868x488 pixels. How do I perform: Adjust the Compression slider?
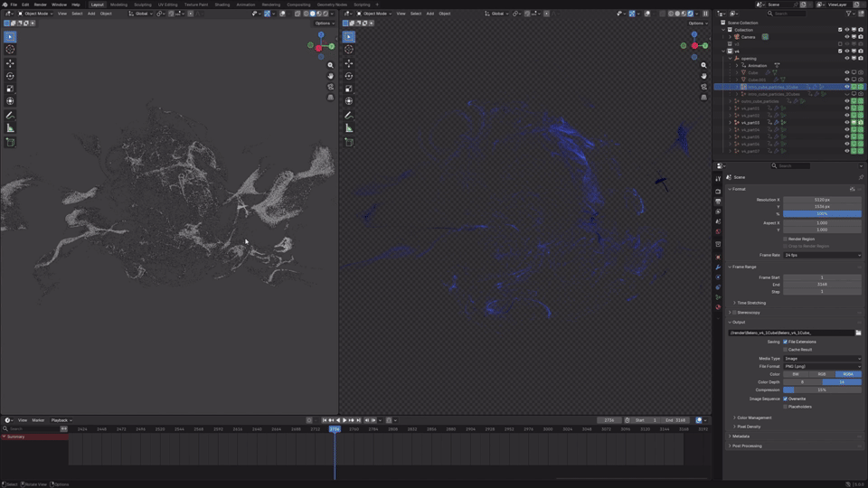point(822,390)
